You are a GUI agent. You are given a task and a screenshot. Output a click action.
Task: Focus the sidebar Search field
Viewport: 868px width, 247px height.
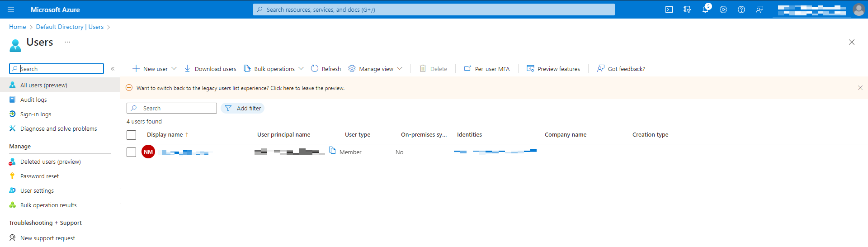tap(57, 69)
